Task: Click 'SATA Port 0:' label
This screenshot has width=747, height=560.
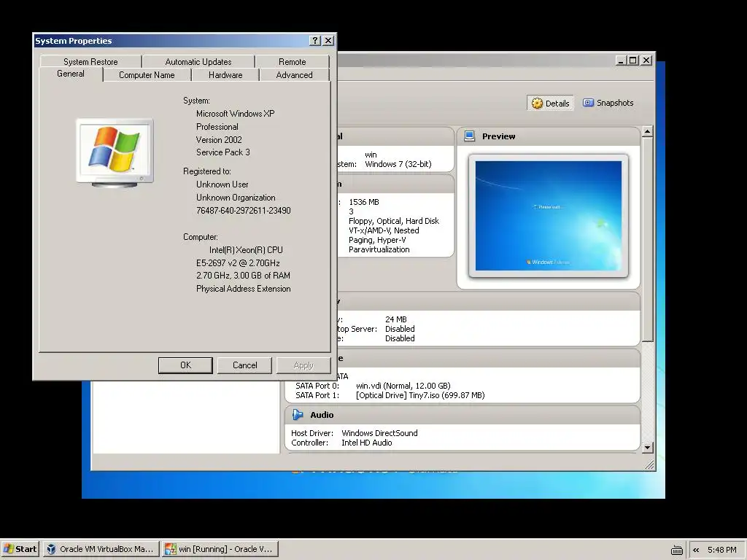Action: [x=317, y=386]
